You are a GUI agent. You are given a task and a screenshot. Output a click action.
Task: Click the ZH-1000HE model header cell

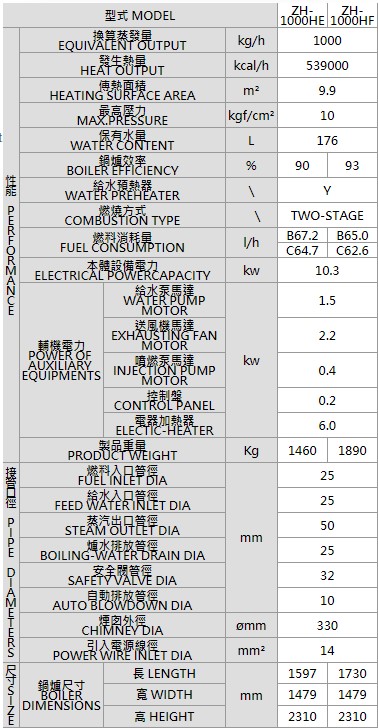302,15
